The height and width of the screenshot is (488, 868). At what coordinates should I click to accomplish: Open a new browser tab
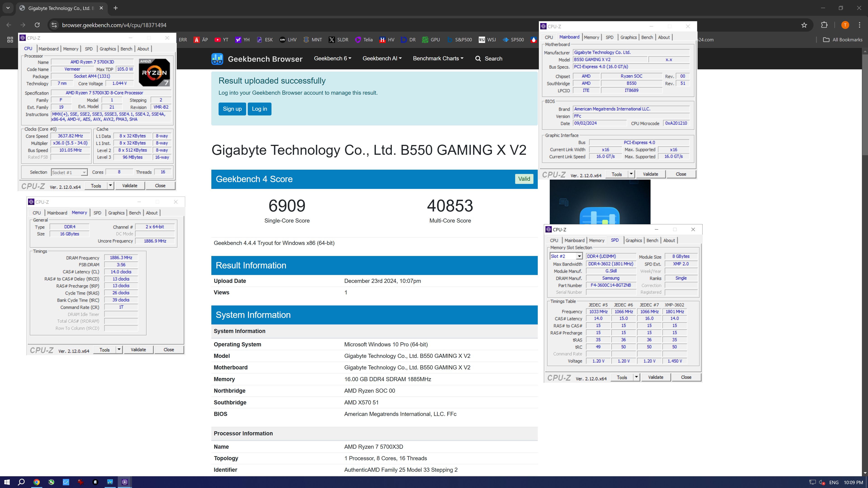[116, 8]
